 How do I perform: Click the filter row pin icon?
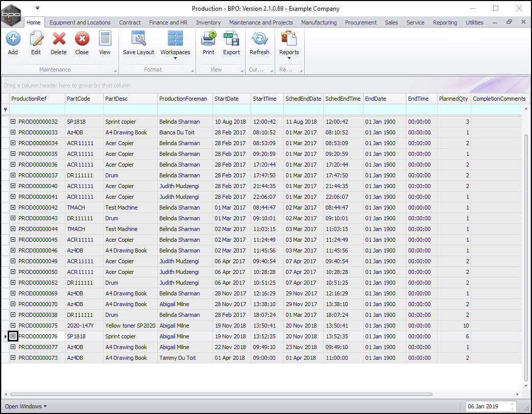[x=5, y=109]
